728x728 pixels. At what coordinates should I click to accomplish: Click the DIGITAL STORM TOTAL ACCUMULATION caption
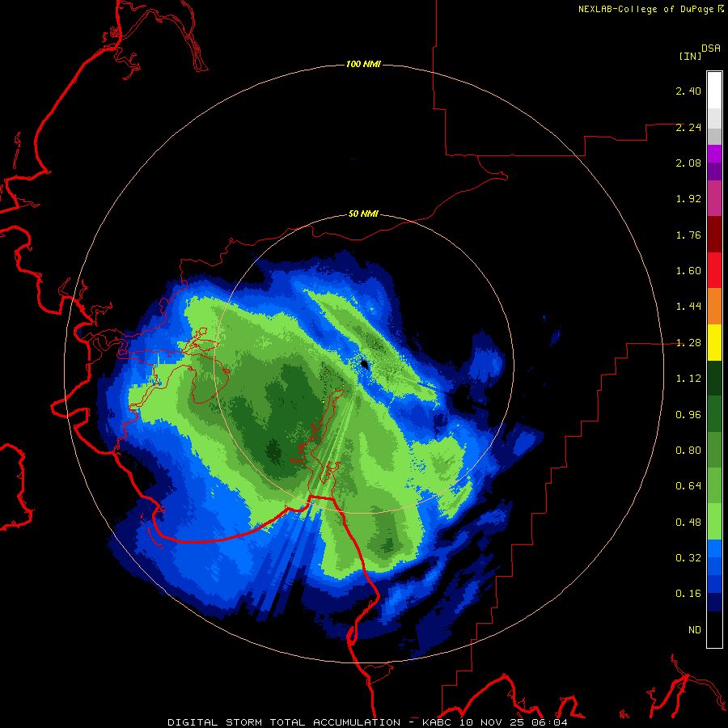pos(284,722)
